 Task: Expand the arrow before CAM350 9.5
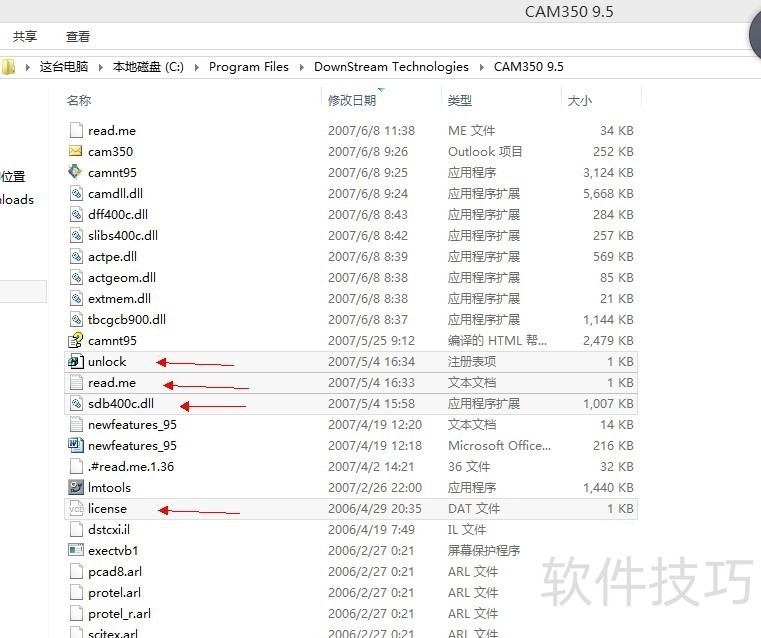click(x=481, y=67)
